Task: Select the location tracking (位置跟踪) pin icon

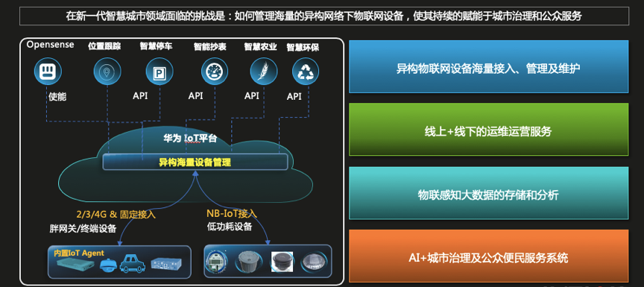Action: 107,72
